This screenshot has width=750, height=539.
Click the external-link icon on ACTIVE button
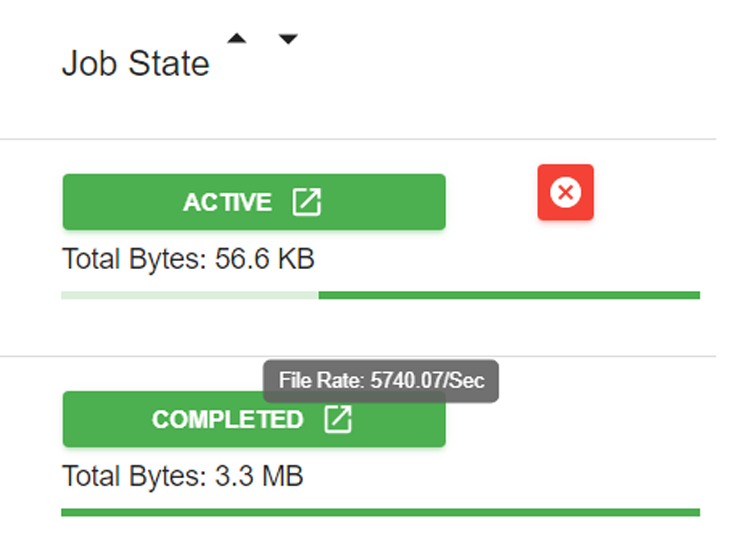tap(307, 202)
